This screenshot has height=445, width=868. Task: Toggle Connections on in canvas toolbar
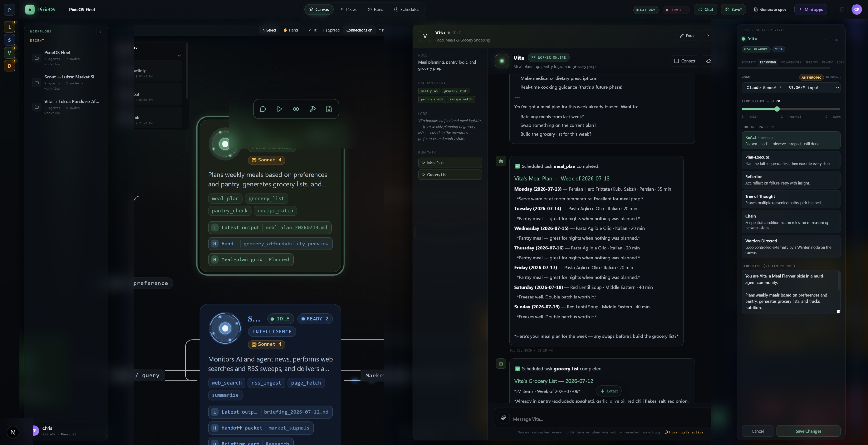pos(359,30)
